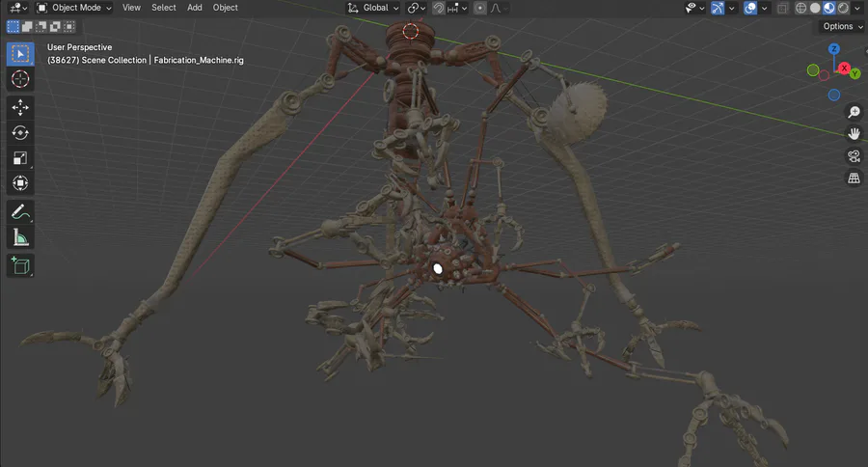868x467 pixels.
Task: Select the Rotate tool
Action: [20, 132]
